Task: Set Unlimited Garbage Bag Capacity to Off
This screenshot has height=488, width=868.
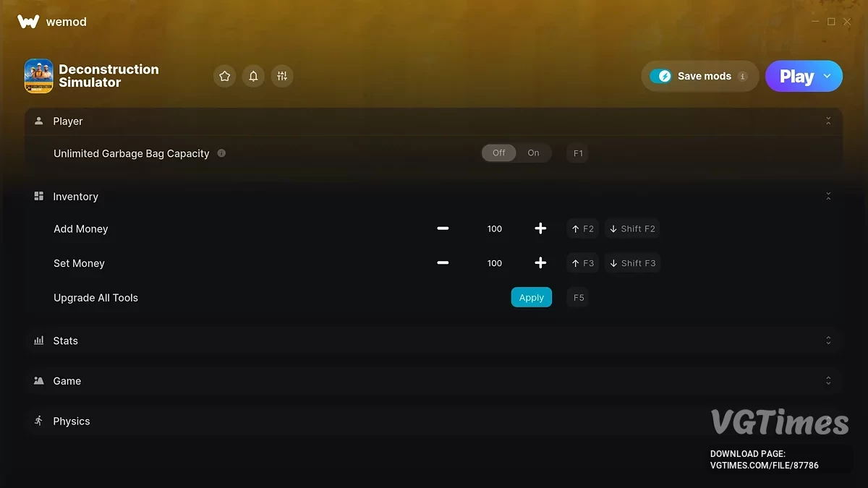Action: pos(499,153)
